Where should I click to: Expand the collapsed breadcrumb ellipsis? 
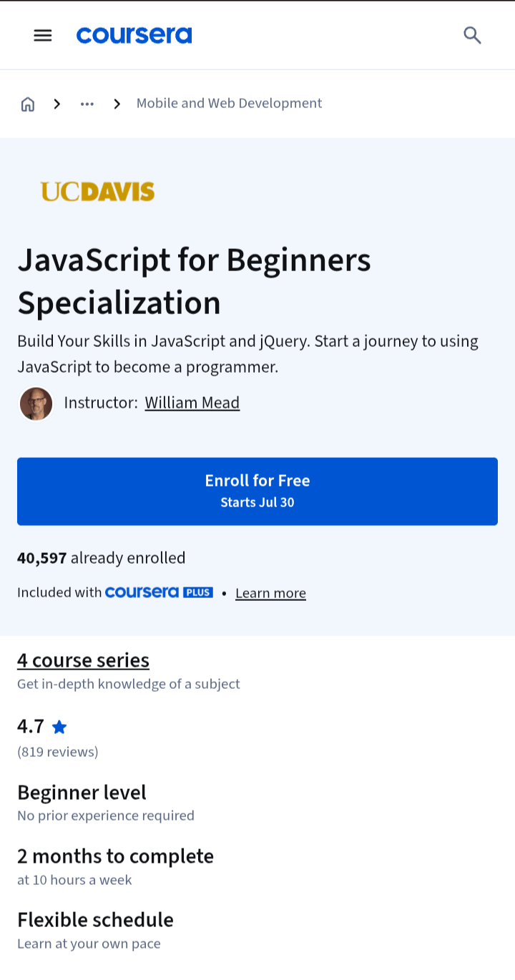(87, 104)
